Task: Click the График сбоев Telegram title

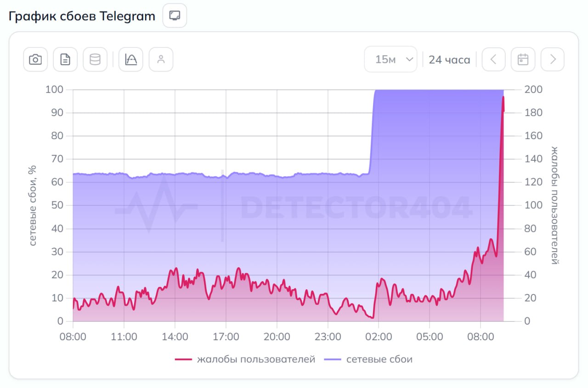Action: click(x=82, y=17)
